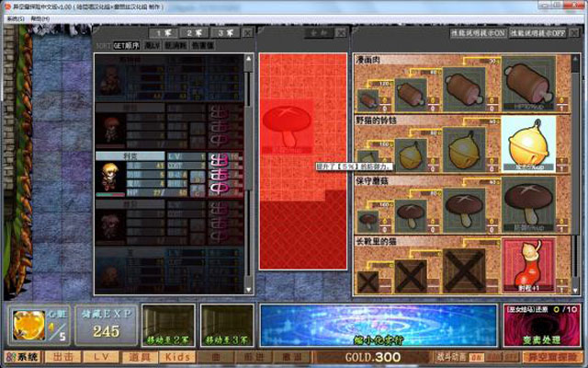Click the 变卖处理 sell-off button
The height and width of the screenshot is (368, 588).
coord(541,326)
